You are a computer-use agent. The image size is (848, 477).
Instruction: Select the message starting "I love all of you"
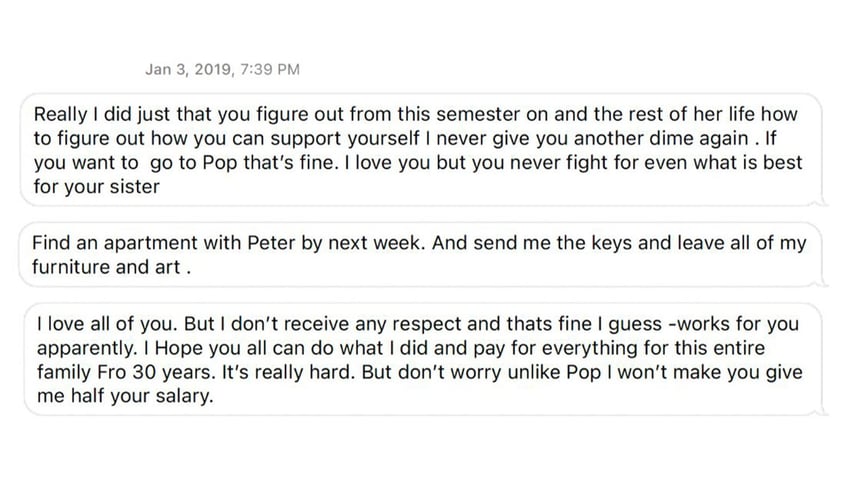pos(423,359)
